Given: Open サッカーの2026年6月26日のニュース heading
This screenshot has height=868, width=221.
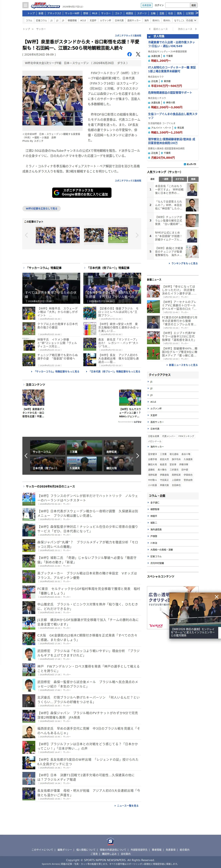Looking at the screenshot, I should point(50,486).
